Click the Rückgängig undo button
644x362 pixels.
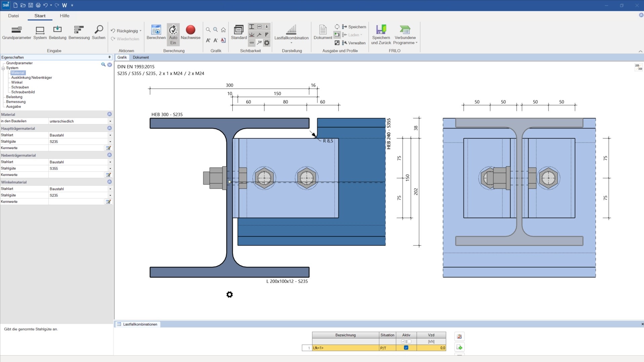[x=124, y=31]
